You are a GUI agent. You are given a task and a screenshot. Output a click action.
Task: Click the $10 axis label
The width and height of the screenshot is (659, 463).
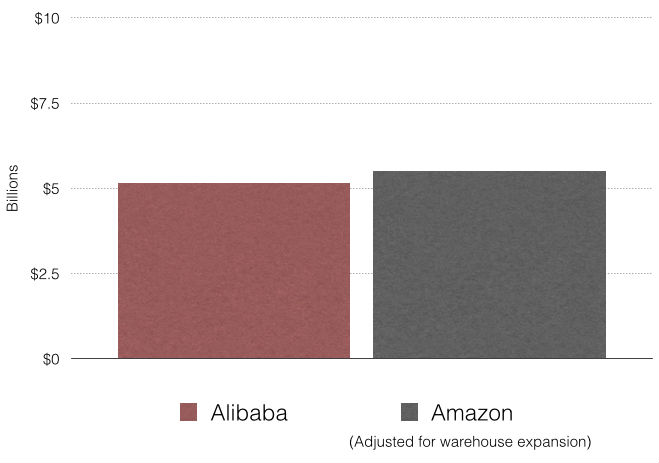pos(45,19)
